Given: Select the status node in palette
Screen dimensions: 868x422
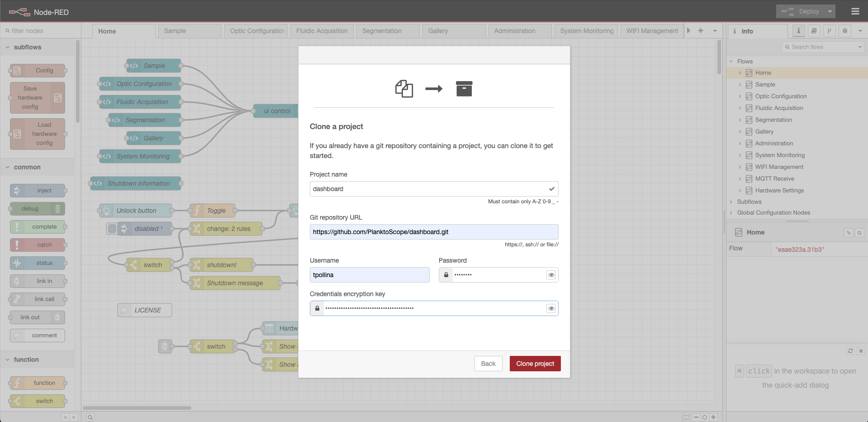Looking at the screenshot, I should point(38,263).
